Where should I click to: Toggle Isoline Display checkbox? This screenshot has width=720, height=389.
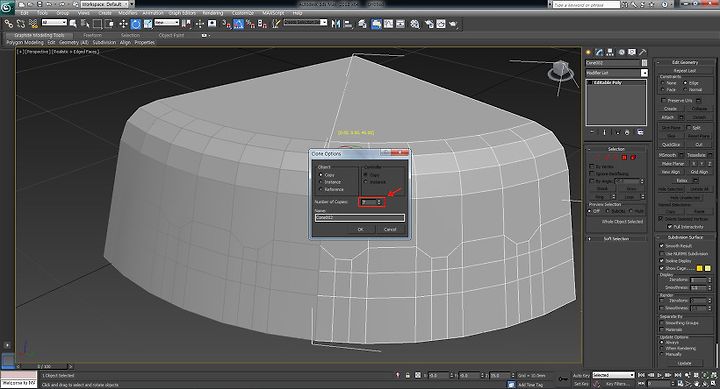pos(662,260)
